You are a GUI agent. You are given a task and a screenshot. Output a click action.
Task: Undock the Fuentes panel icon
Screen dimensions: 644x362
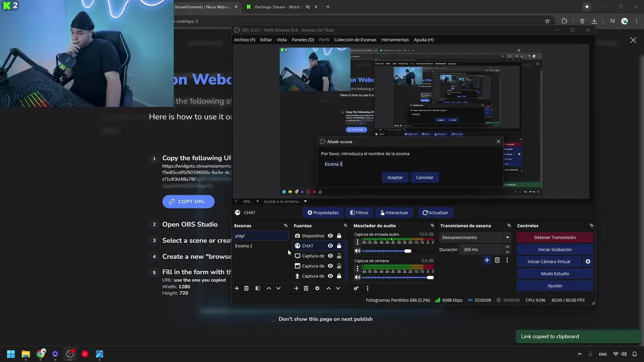tap(345, 226)
